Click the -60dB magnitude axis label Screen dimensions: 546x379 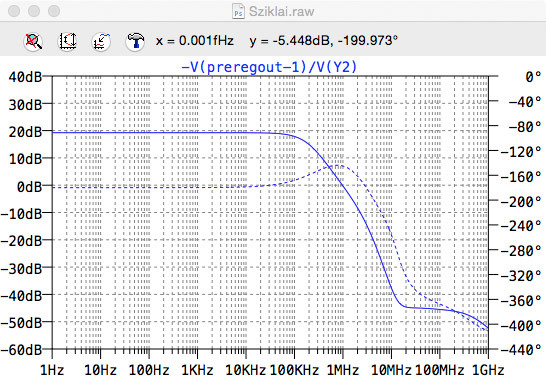pyautogui.click(x=22, y=350)
